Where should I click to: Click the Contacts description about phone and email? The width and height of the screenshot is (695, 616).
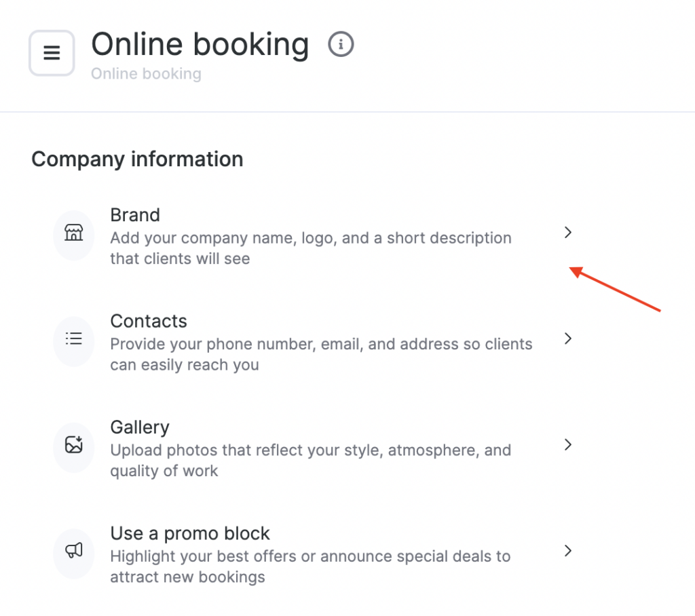321,354
